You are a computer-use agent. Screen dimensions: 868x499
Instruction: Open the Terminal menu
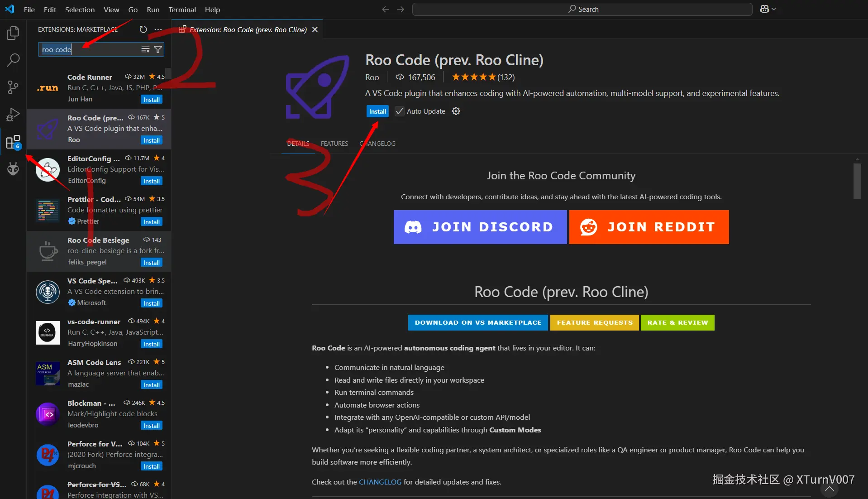click(182, 9)
